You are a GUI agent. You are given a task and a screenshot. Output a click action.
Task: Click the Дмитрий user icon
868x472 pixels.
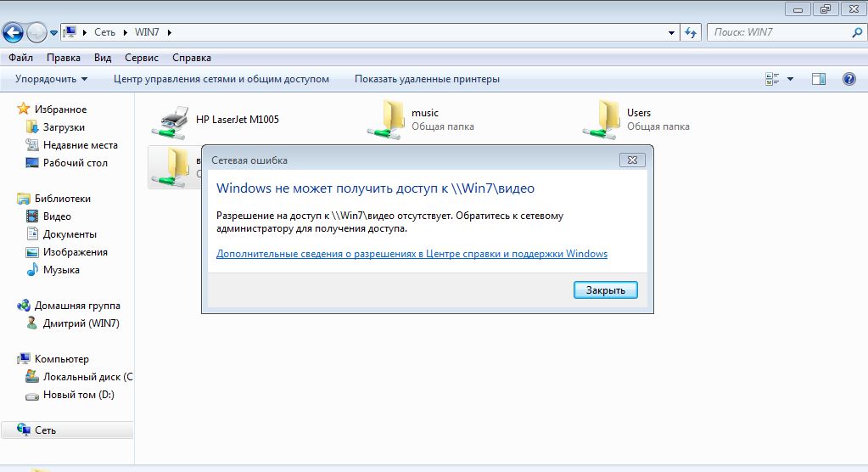pos(32,323)
